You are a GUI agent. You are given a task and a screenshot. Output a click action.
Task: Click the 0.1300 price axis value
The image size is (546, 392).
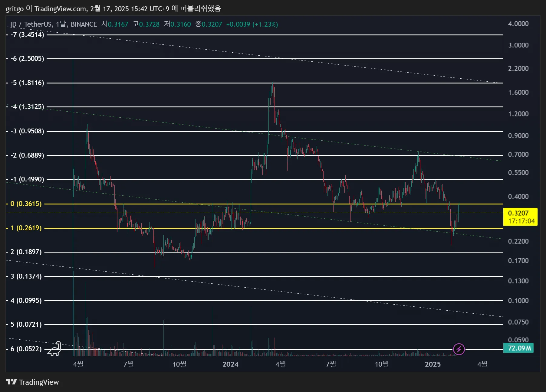[x=518, y=281]
